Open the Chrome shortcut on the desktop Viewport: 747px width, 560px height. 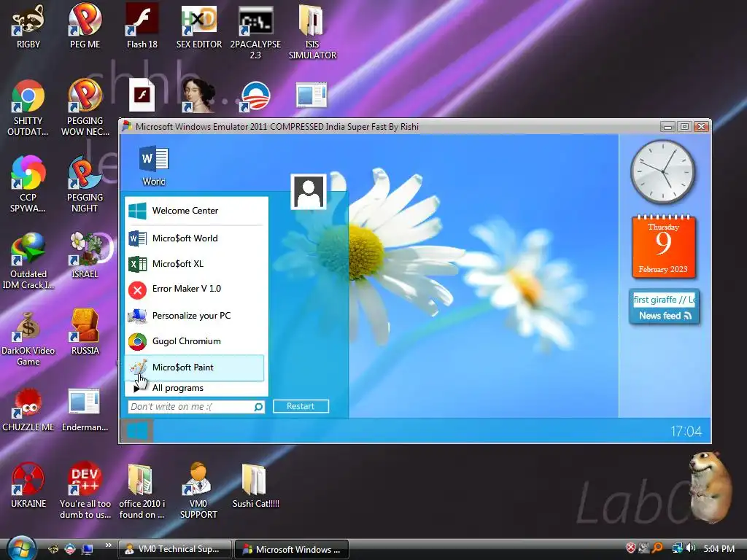pos(28,108)
